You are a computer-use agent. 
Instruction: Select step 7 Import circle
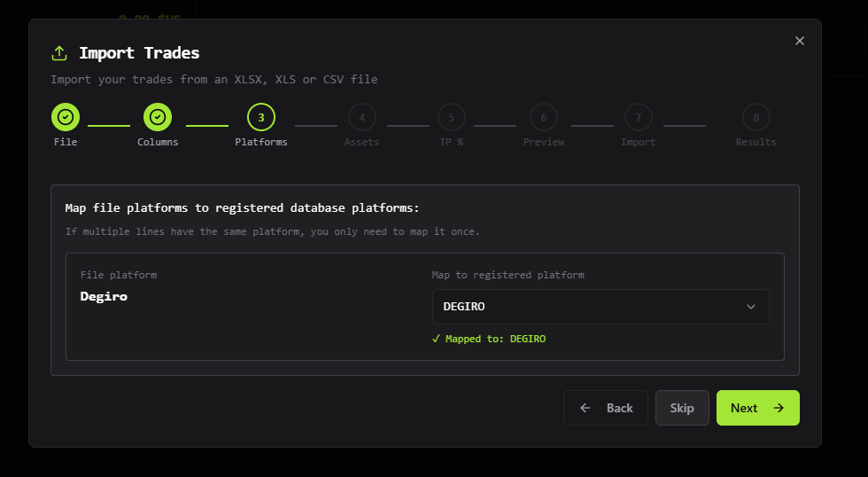click(x=639, y=117)
